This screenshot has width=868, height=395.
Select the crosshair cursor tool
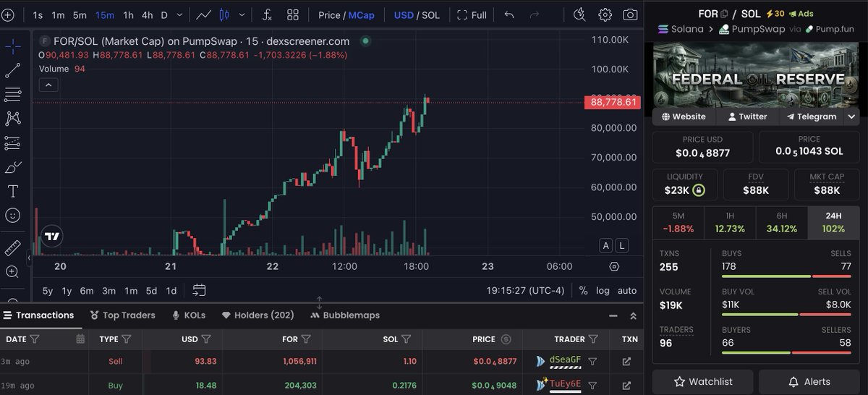tap(12, 47)
